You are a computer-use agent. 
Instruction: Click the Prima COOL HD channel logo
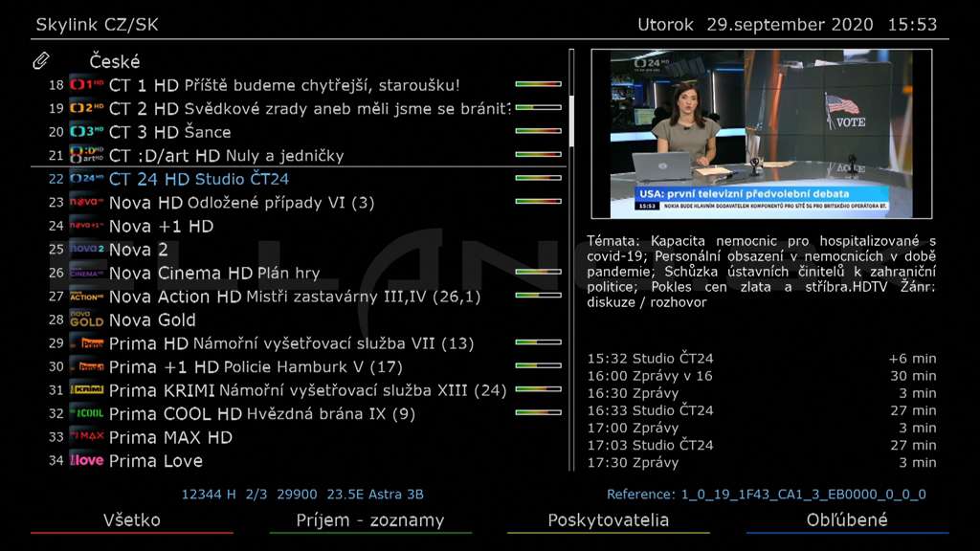pos(86,413)
